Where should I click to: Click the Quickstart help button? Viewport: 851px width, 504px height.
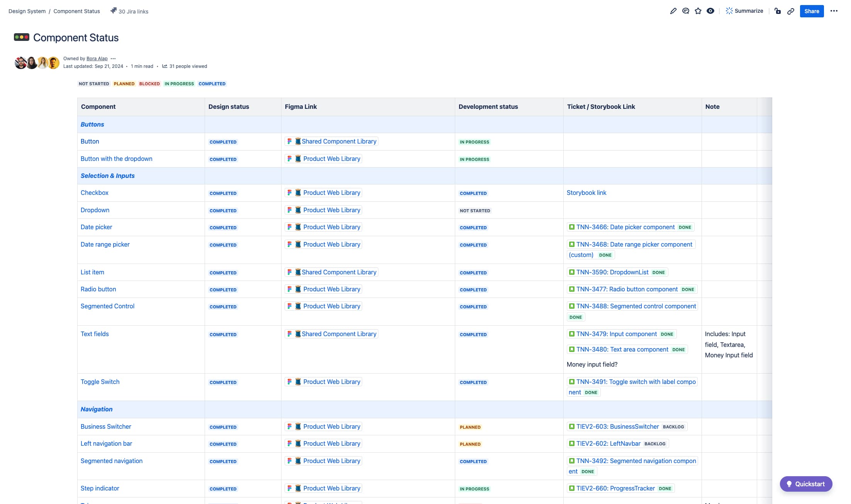[x=805, y=484]
